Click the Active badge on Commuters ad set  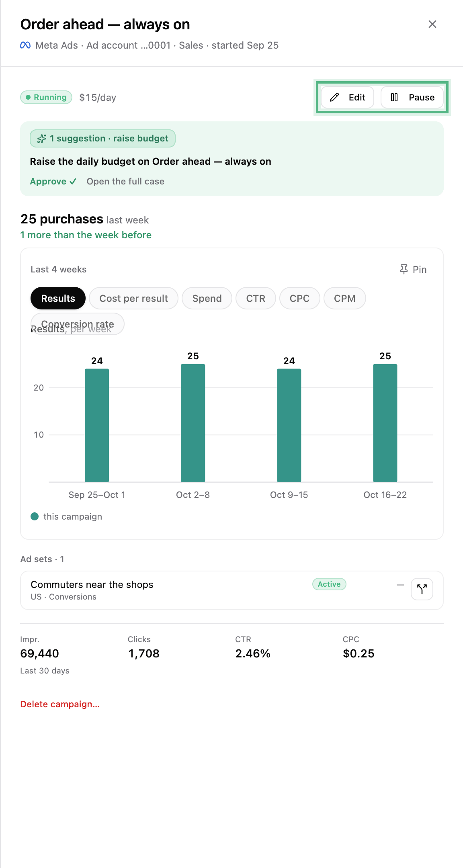[329, 584]
